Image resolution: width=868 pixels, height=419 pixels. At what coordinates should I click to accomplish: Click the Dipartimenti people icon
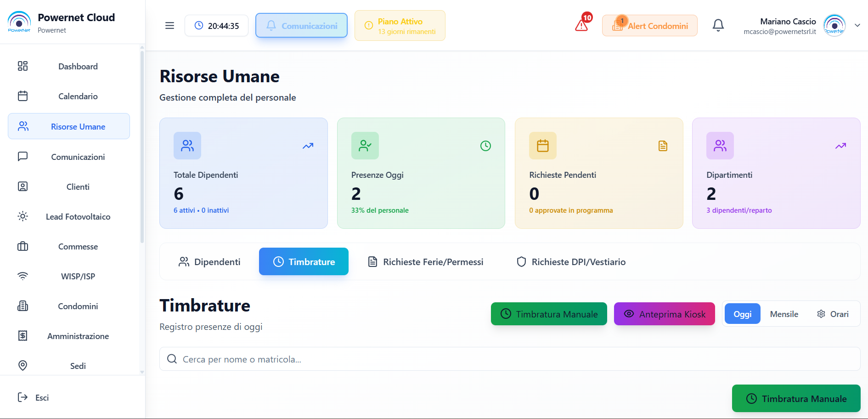(720, 146)
